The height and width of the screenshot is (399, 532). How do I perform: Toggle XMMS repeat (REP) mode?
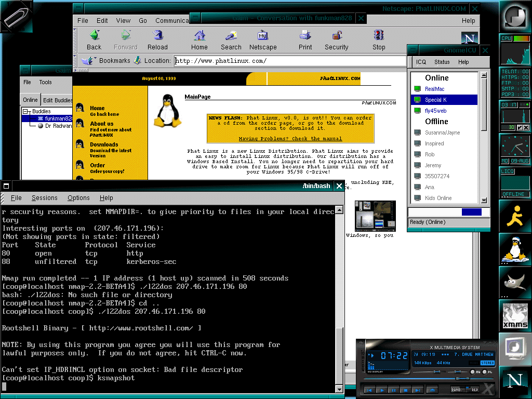[475, 390]
